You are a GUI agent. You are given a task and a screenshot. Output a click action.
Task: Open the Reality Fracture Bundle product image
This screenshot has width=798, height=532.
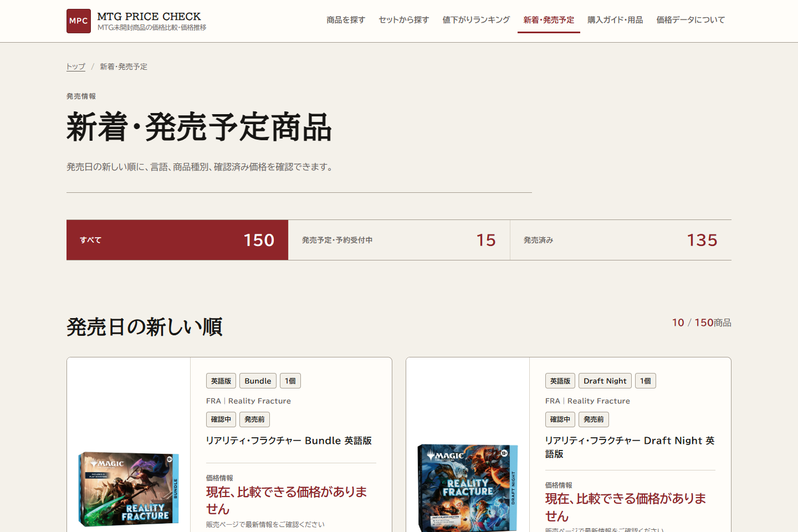click(x=129, y=489)
